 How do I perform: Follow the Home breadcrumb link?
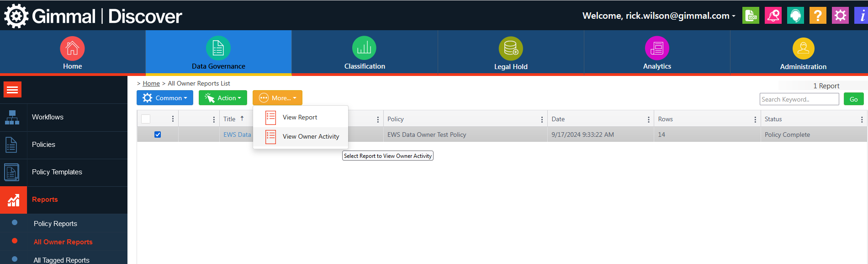(x=151, y=83)
